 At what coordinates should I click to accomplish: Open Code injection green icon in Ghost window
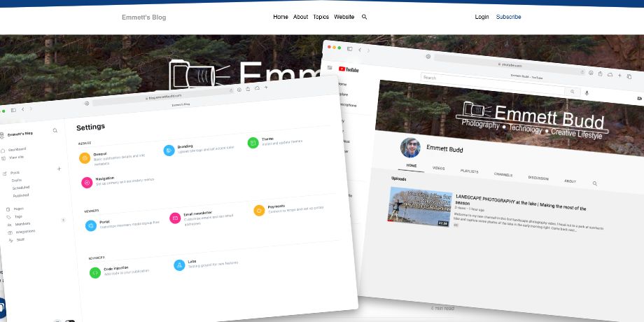(95, 273)
